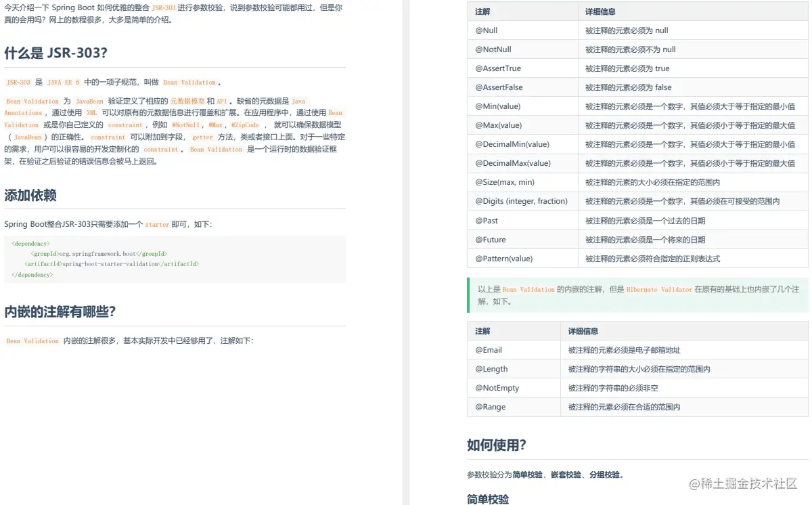Select the @Length table cell
The height and width of the screenshot is (505, 812).
click(514, 369)
